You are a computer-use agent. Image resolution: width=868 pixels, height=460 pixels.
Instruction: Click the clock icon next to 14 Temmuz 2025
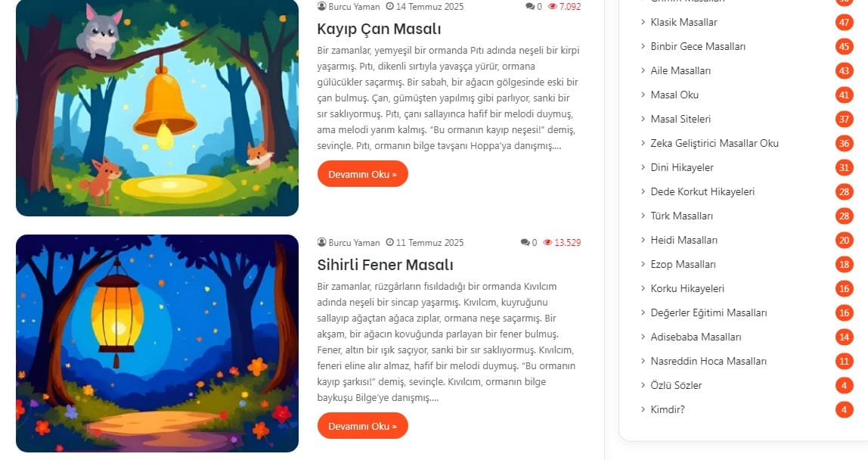coord(389,7)
